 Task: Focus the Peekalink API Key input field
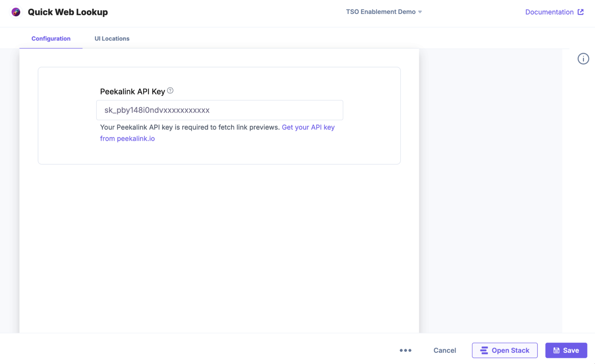tap(219, 110)
